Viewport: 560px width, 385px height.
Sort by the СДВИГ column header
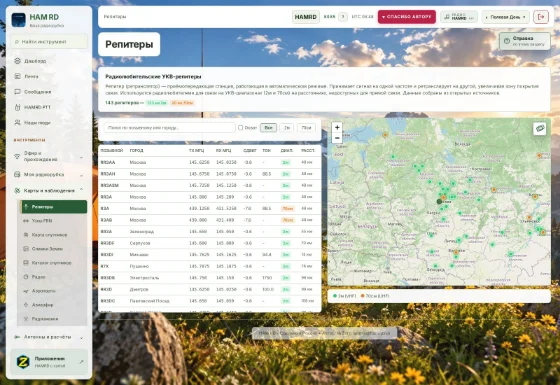pyautogui.click(x=250, y=151)
